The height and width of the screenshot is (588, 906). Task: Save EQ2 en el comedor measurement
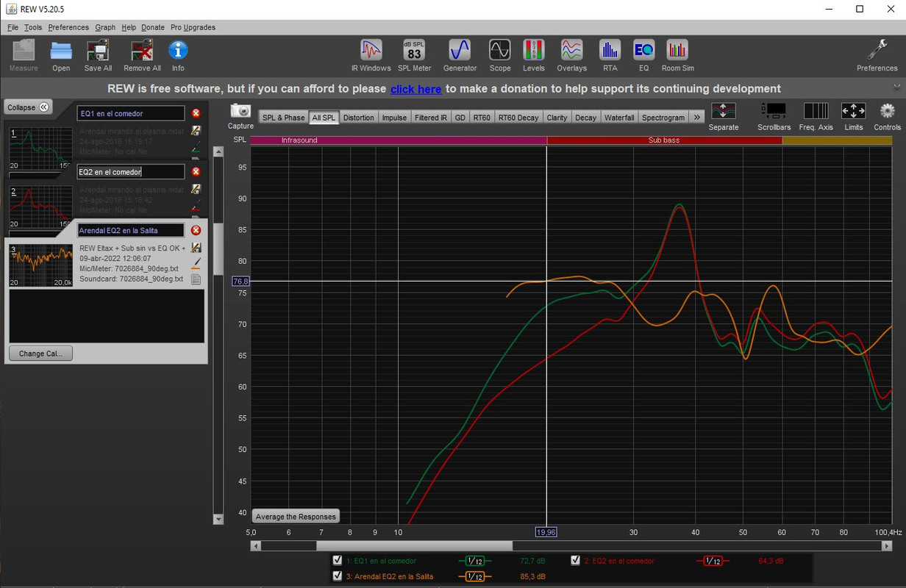[196, 189]
